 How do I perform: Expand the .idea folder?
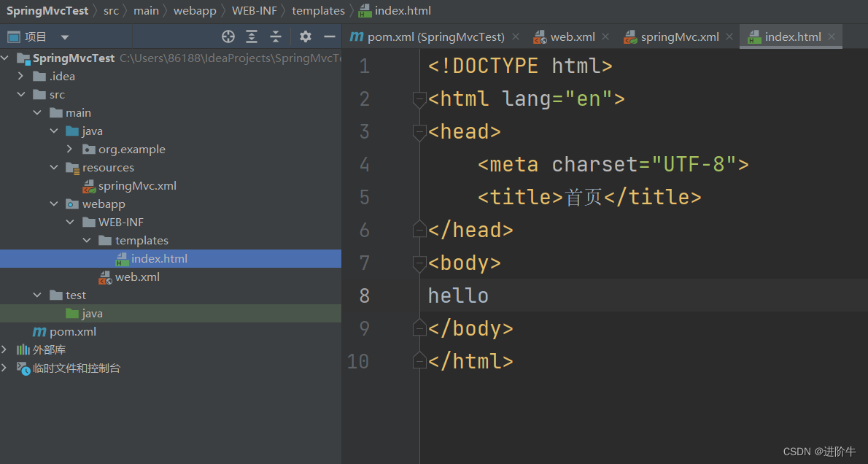(21, 77)
